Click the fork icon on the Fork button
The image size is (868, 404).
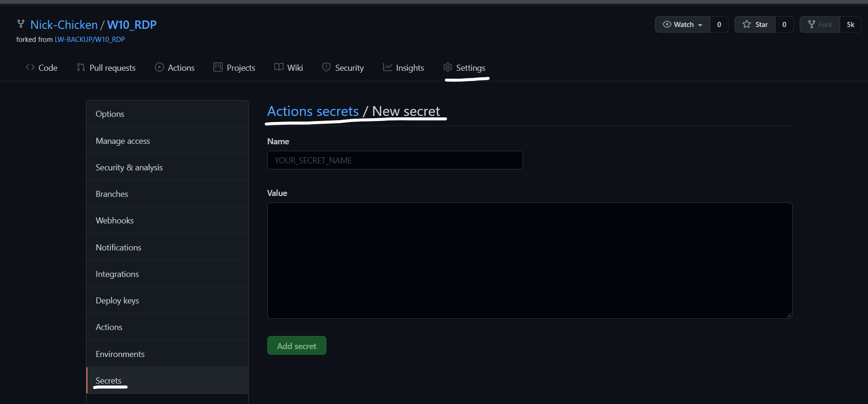tap(812, 24)
